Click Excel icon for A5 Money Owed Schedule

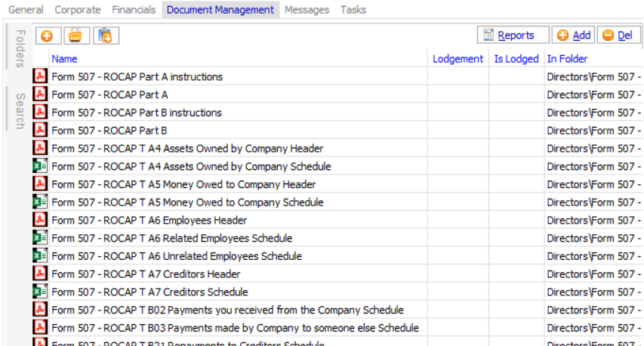(40, 202)
